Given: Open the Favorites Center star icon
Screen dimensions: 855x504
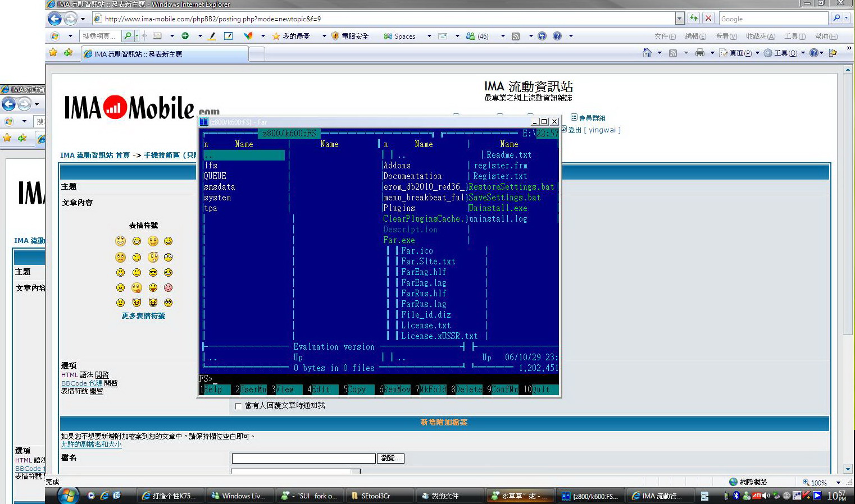Looking at the screenshot, I should tap(53, 53).
